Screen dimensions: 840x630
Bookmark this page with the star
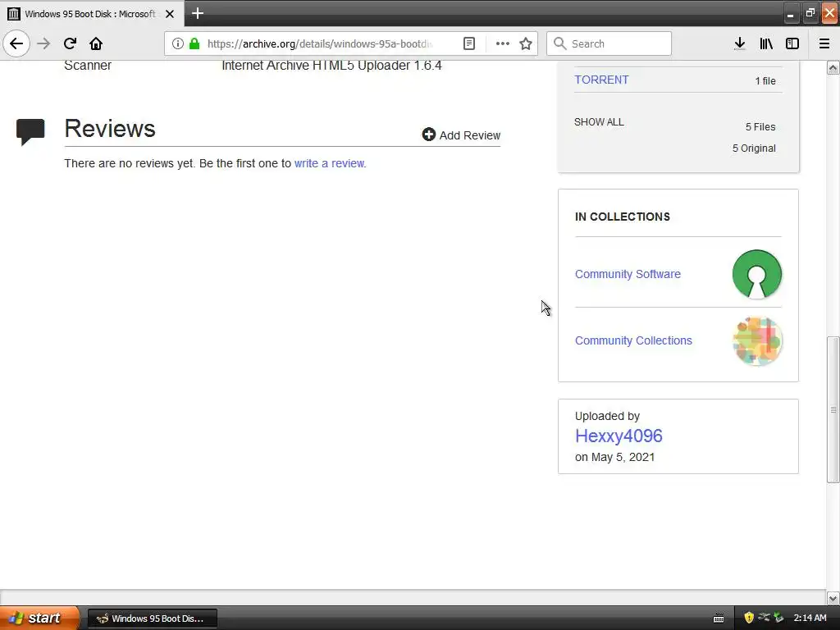[526, 43]
